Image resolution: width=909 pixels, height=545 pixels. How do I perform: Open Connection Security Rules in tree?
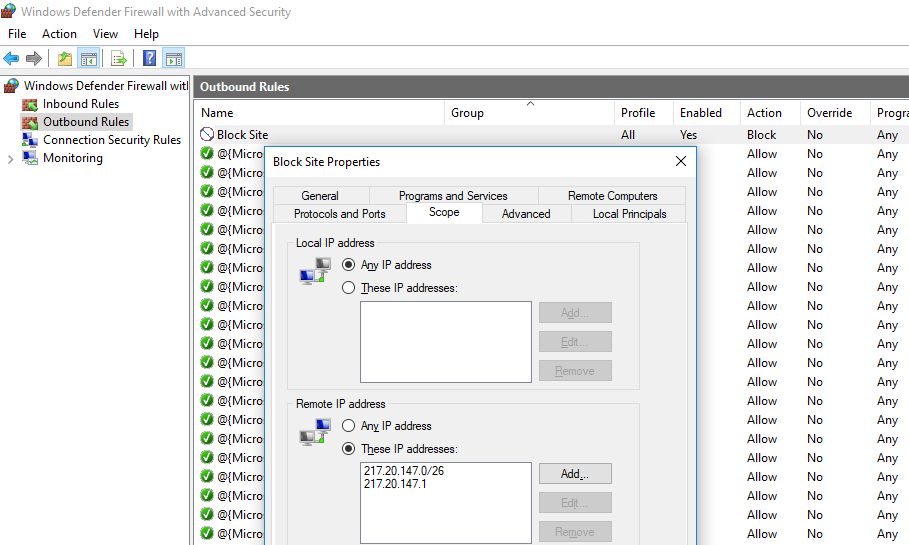coord(111,140)
